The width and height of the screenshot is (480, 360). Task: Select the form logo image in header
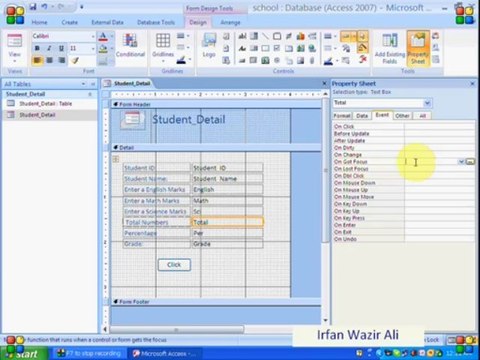133,119
